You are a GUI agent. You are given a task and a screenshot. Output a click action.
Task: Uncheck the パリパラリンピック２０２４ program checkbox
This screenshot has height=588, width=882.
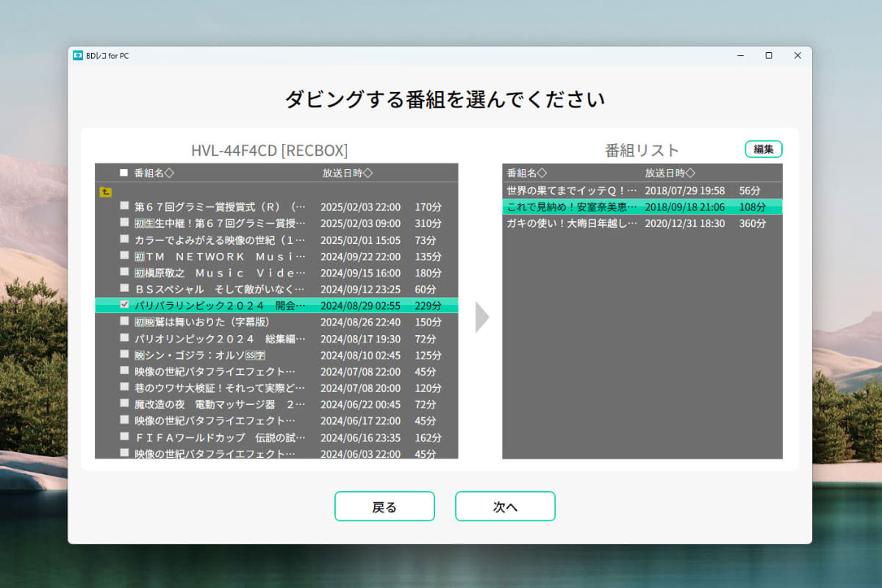pos(124,305)
